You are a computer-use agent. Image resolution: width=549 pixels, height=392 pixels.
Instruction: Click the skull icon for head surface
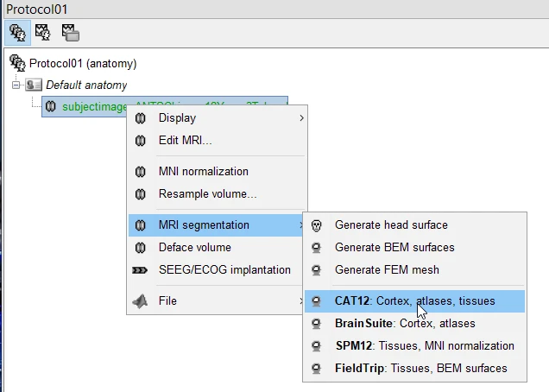318,224
